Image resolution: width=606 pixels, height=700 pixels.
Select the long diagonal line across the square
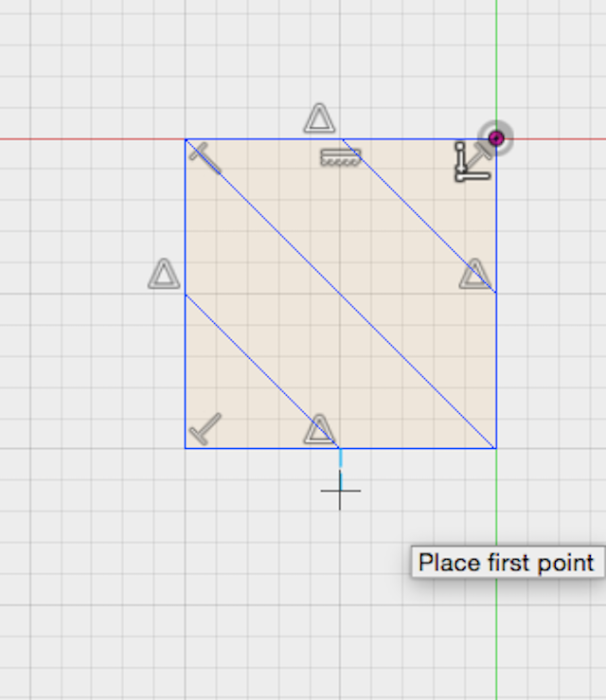tap(341, 294)
